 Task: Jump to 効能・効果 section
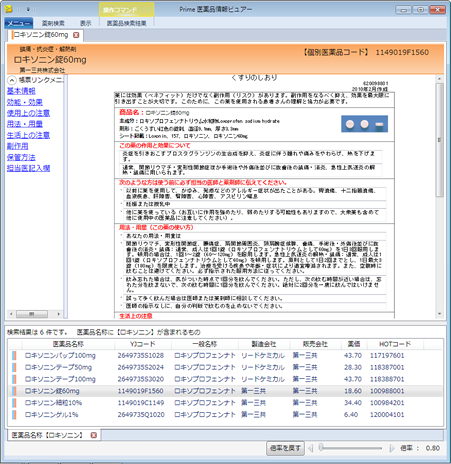point(25,102)
